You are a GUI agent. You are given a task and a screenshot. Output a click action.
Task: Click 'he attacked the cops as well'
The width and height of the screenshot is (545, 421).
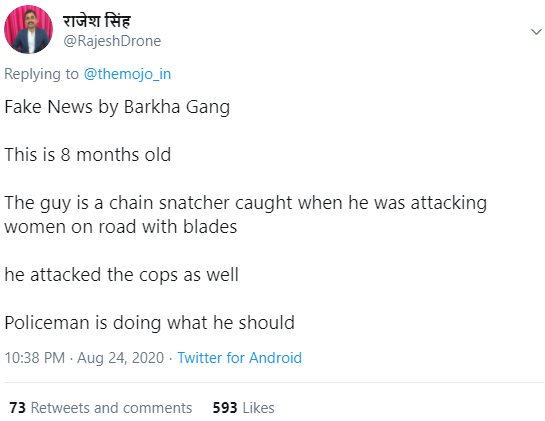tap(121, 275)
